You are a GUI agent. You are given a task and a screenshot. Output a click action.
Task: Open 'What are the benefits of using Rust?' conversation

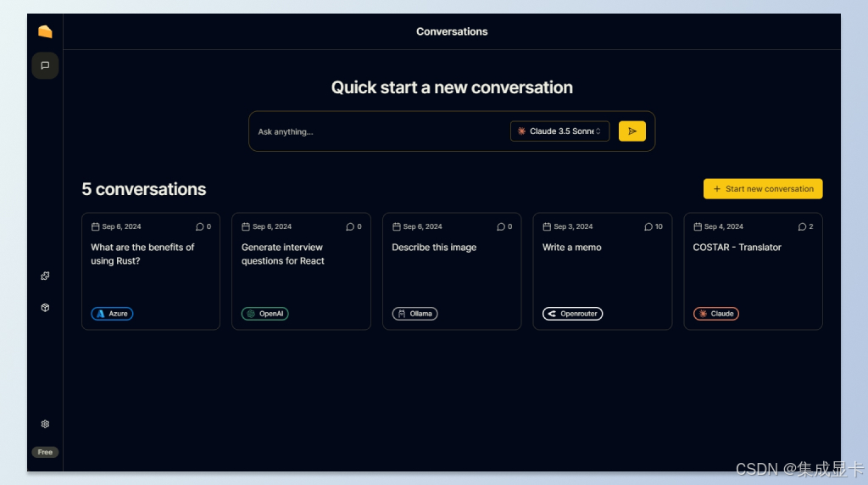point(151,271)
